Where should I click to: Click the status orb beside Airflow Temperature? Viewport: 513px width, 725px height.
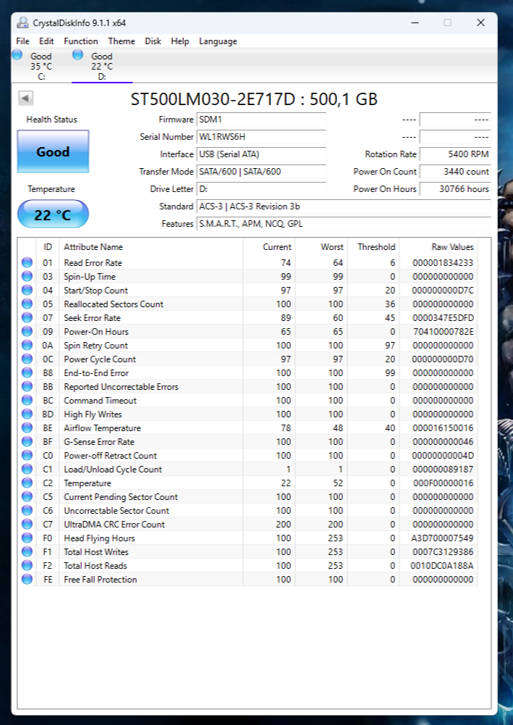click(27, 428)
